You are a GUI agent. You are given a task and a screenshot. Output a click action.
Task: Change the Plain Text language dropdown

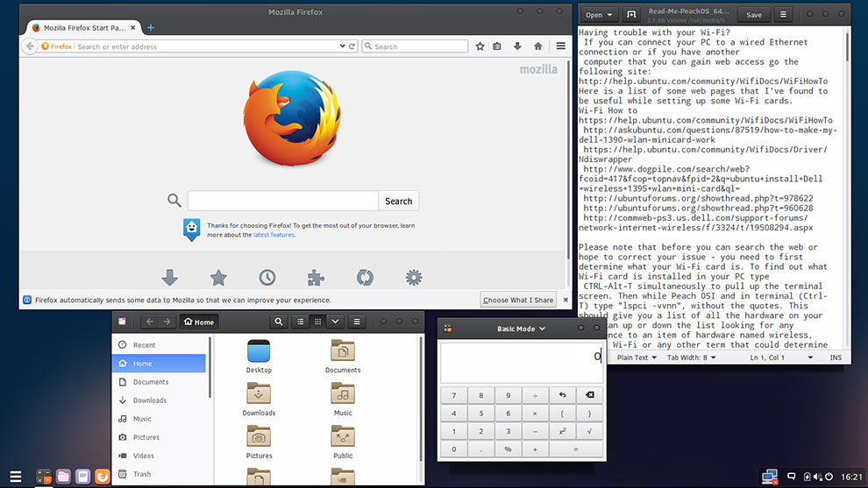[637, 357]
